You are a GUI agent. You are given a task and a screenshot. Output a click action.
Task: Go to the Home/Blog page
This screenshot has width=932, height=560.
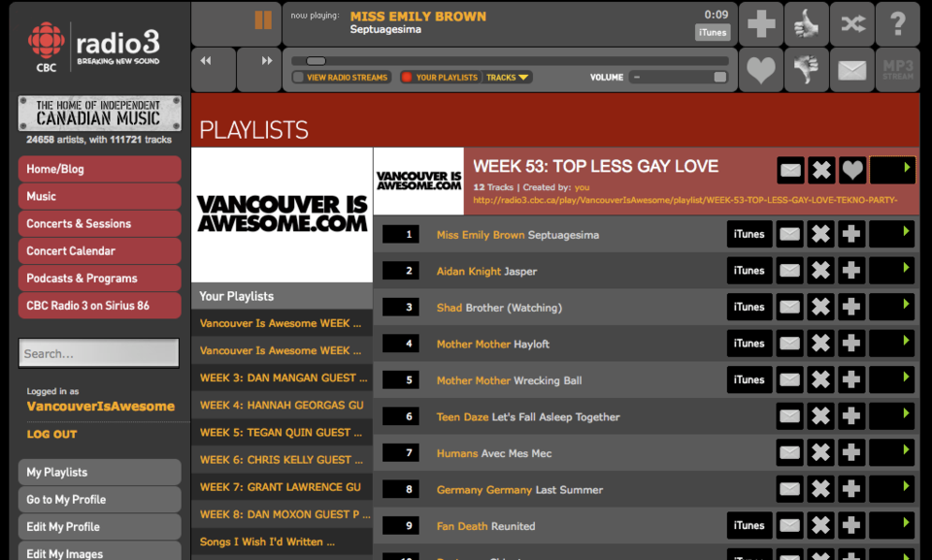[x=100, y=169]
